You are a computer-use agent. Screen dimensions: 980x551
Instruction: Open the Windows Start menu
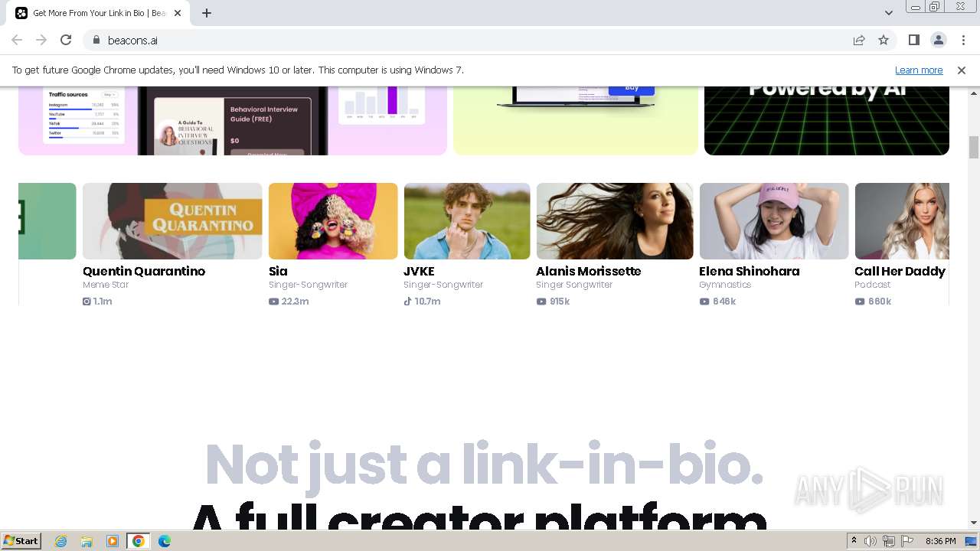pyautogui.click(x=21, y=540)
